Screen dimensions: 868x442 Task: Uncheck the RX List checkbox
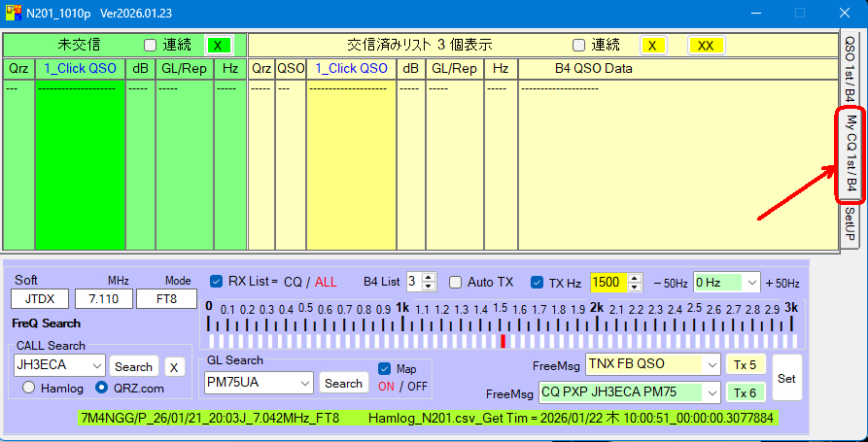(x=217, y=283)
